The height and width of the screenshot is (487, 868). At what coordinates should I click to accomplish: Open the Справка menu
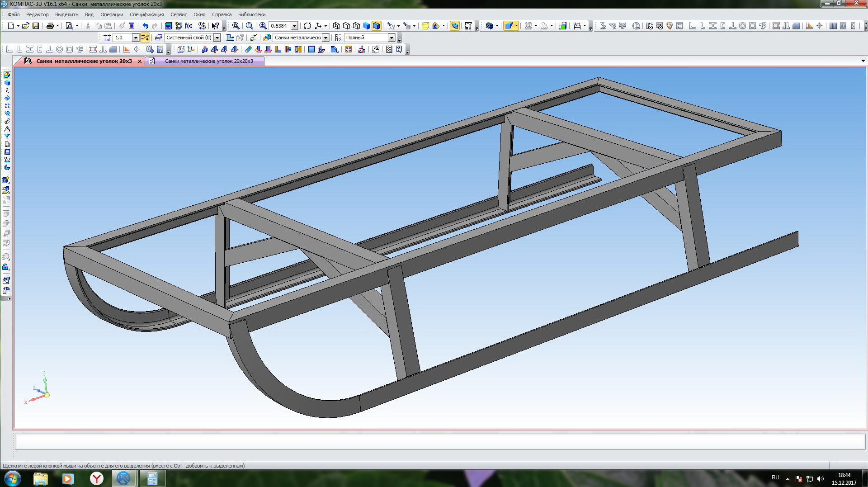tap(222, 14)
